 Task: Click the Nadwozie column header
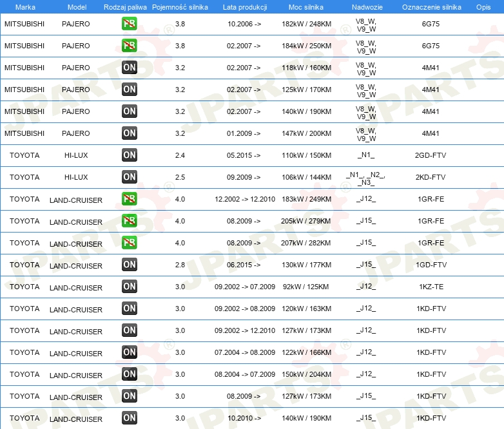[x=367, y=7]
